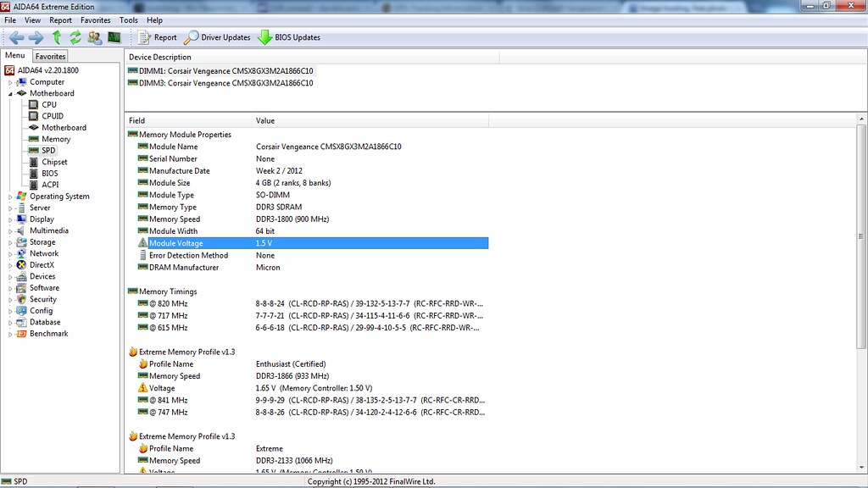This screenshot has height=488, width=868.
Task: Click the Storage drive icon
Action: point(21,242)
